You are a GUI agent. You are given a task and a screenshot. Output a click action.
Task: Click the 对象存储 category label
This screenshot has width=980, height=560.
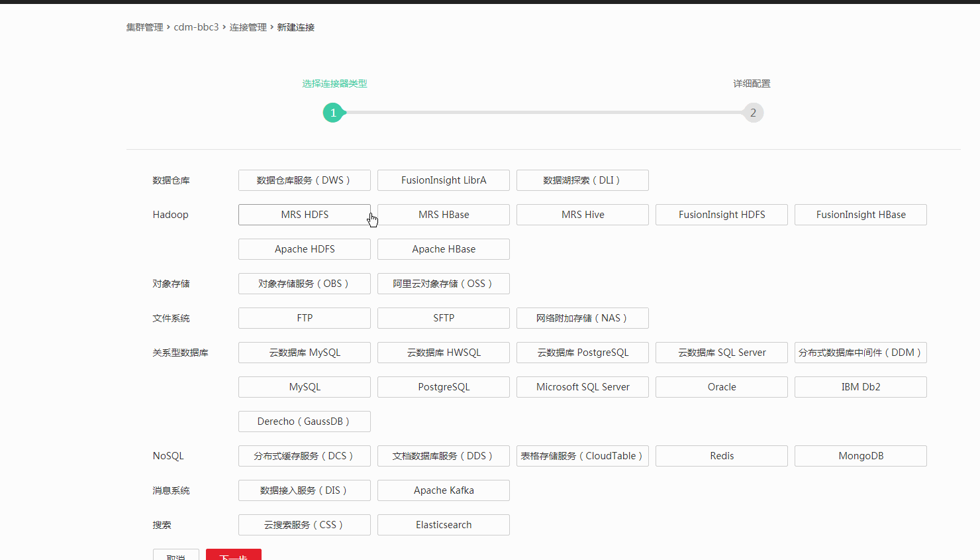pyautogui.click(x=171, y=284)
